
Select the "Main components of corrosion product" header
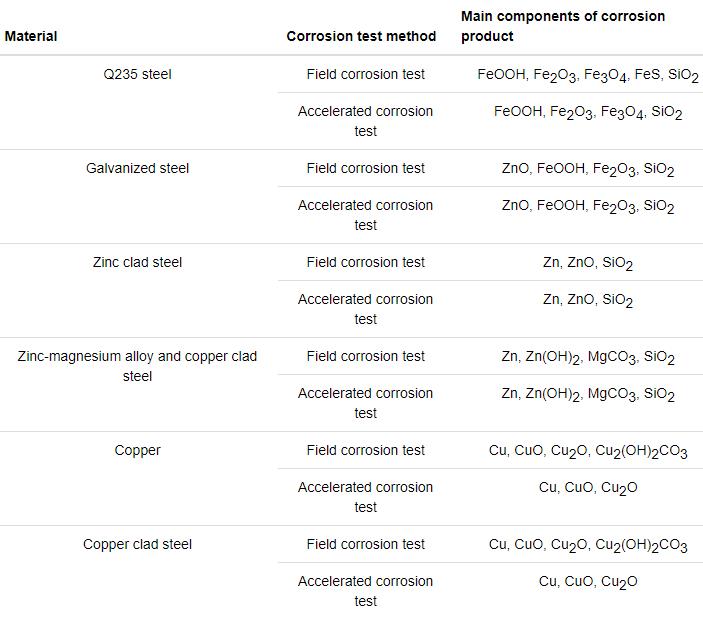click(x=562, y=26)
